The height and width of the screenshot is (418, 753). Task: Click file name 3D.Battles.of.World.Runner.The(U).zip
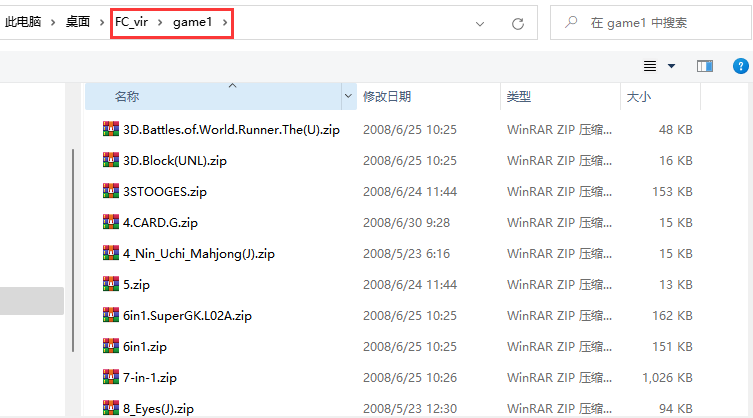(231, 130)
